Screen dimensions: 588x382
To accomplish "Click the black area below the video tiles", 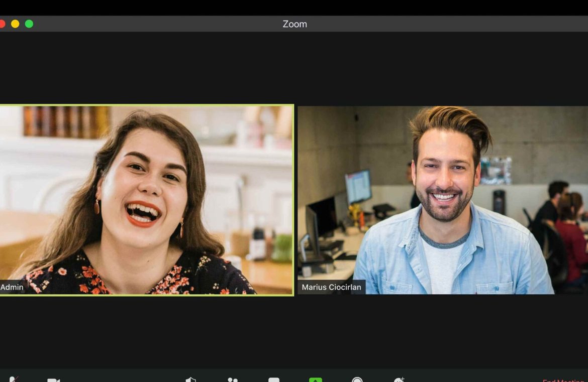I will (294, 331).
